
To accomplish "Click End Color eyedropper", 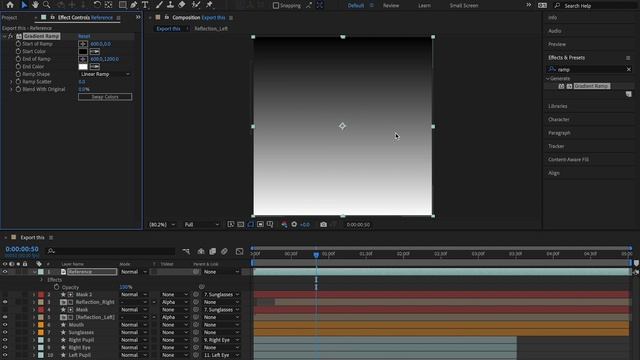I will tap(95, 67).
